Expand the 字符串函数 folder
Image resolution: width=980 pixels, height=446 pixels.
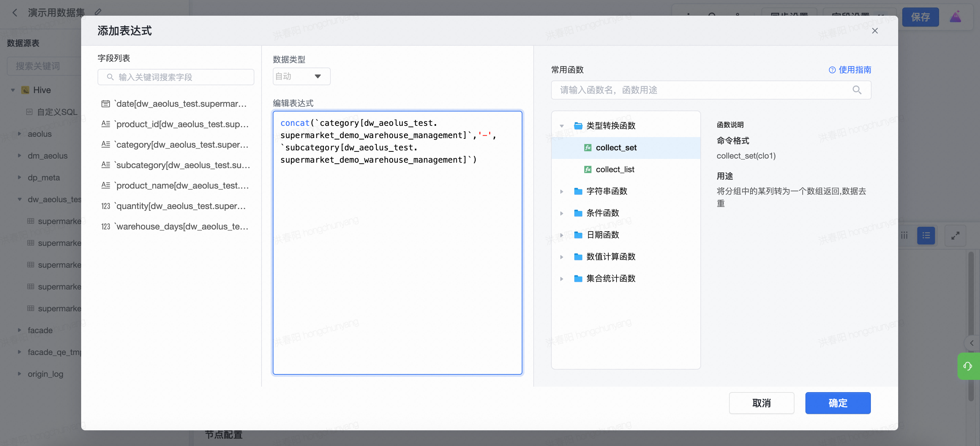pos(562,191)
